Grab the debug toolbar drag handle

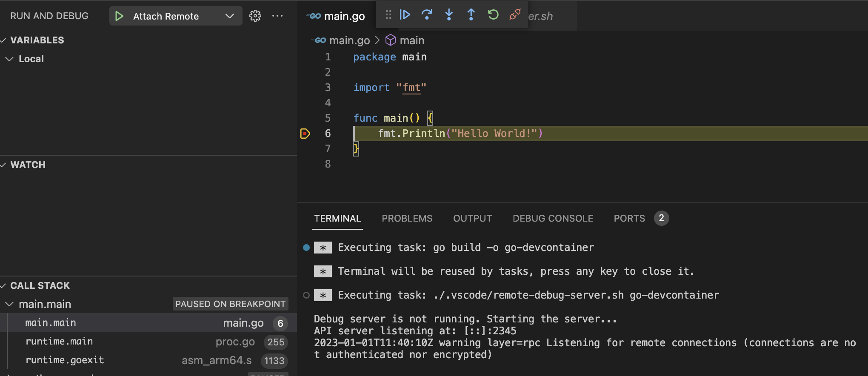pos(388,15)
